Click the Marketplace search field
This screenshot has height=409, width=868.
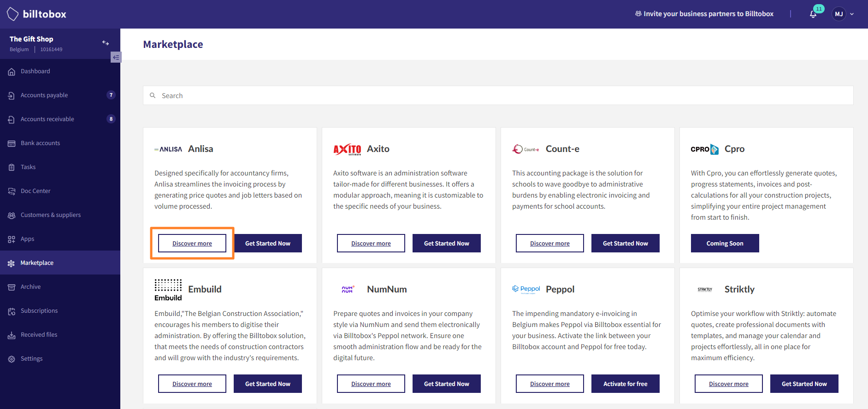point(498,95)
